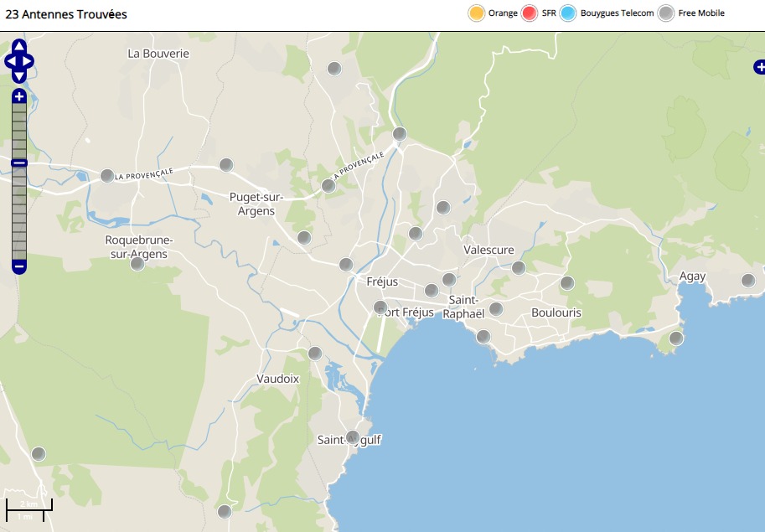Click the zoom slider handle
The image size is (765, 532).
19,163
